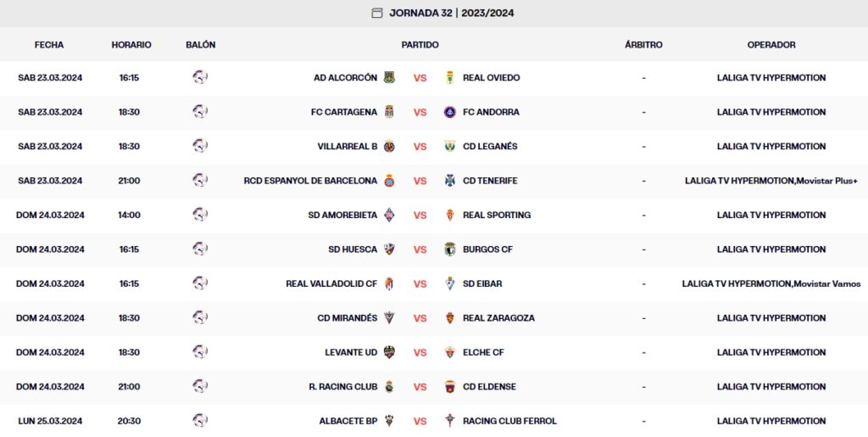Select the Jornada 32 | 2023/2024 title

pos(451,13)
